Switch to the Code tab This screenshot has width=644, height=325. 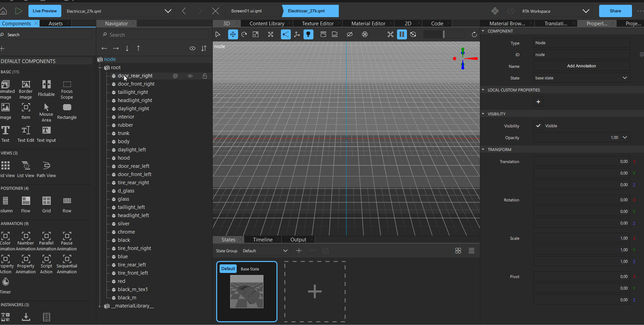pos(437,23)
